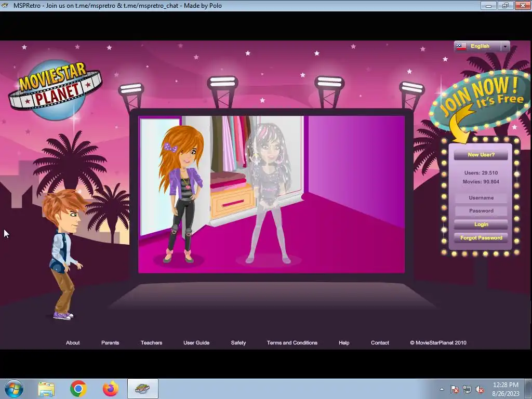
Task: Click the Action Center flag tray icon
Action: coord(454,390)
